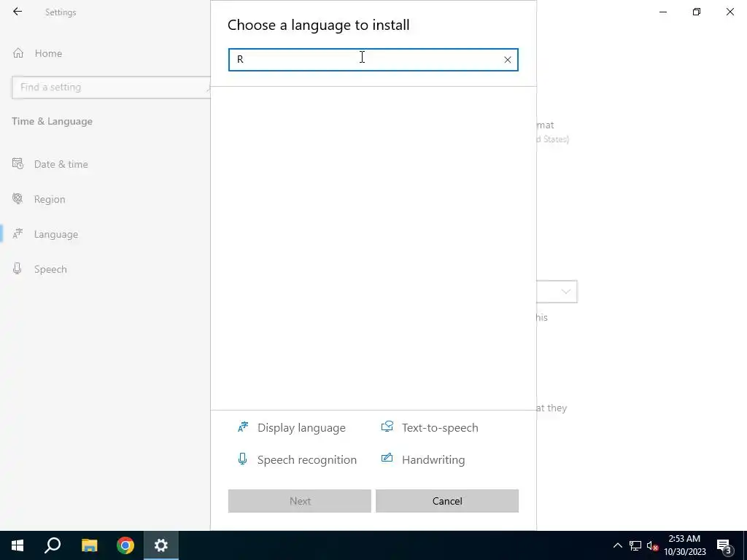Viewport: 747px width, 560px height.
Task: Click the Next button
Action: click(300, 501)
